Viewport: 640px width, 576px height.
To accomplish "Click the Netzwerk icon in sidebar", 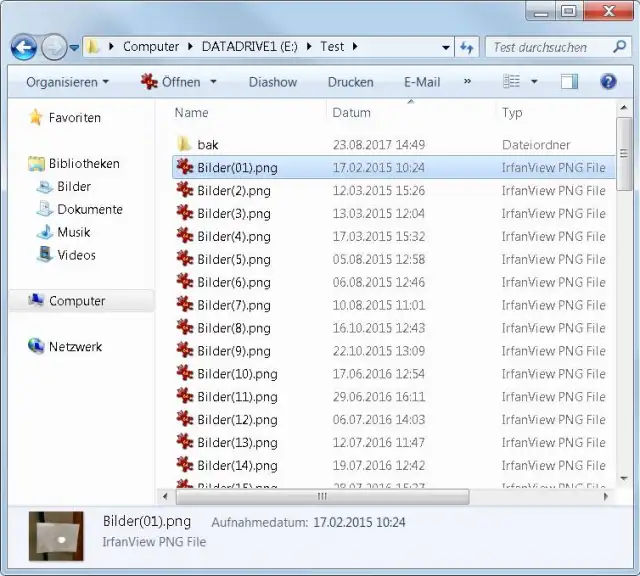I will tap(36, 347).
